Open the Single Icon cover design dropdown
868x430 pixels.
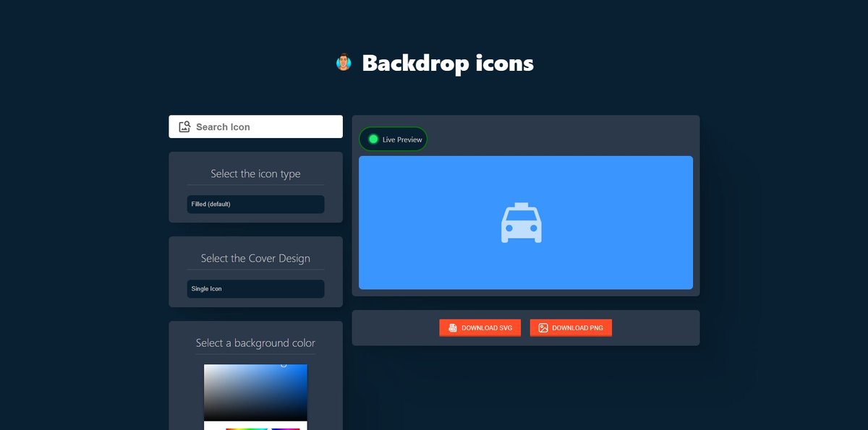255,288
